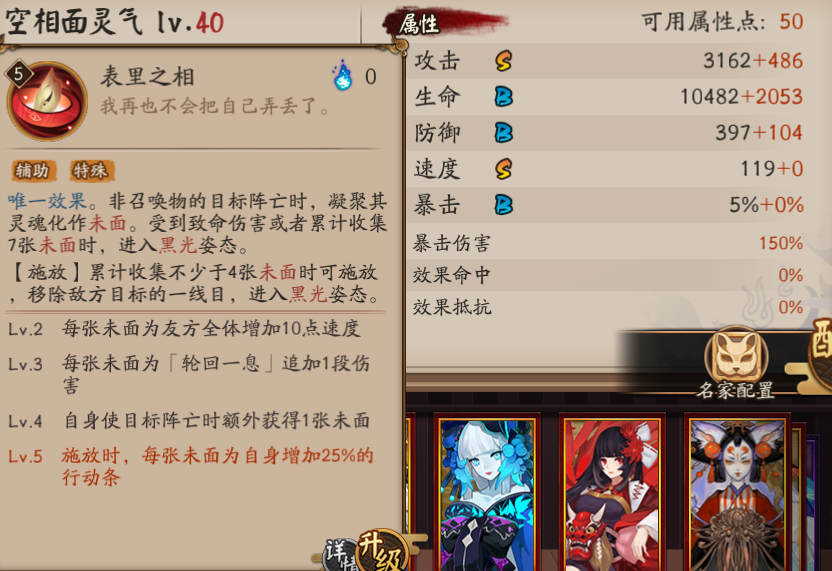Viewport: 832px width, 571px height.
Task: Click the 表里之相 skill icon
Action: pyautogui.click(x=47, y=100)
